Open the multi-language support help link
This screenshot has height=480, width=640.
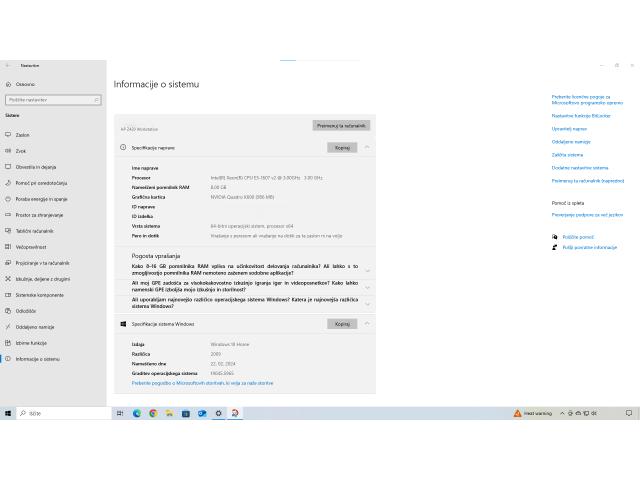click(587, 215)
